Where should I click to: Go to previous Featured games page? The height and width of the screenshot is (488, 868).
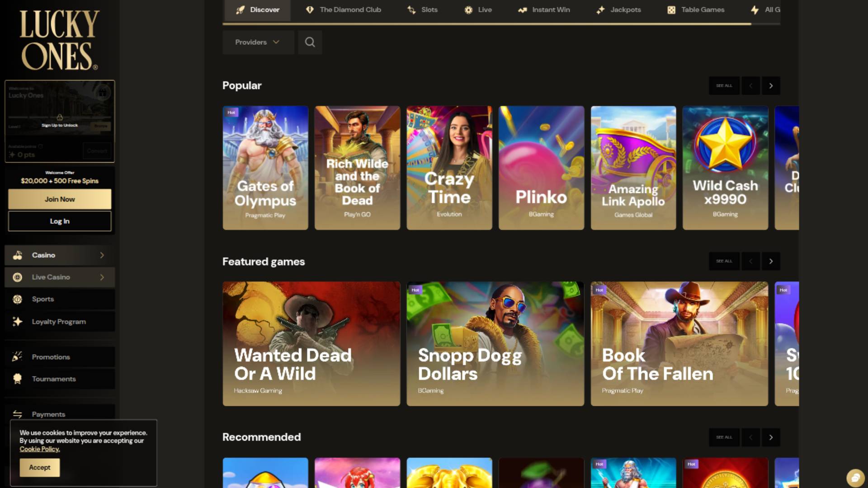pos(751,261)
